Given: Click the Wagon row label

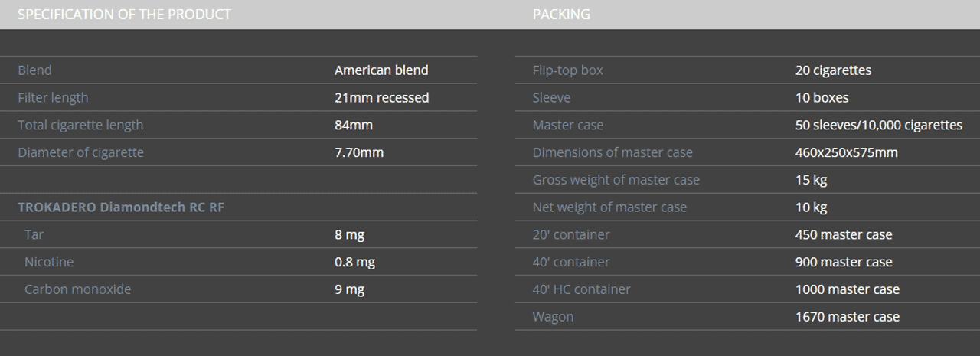Looking at the screenshot, I should (x=553, y=317).
